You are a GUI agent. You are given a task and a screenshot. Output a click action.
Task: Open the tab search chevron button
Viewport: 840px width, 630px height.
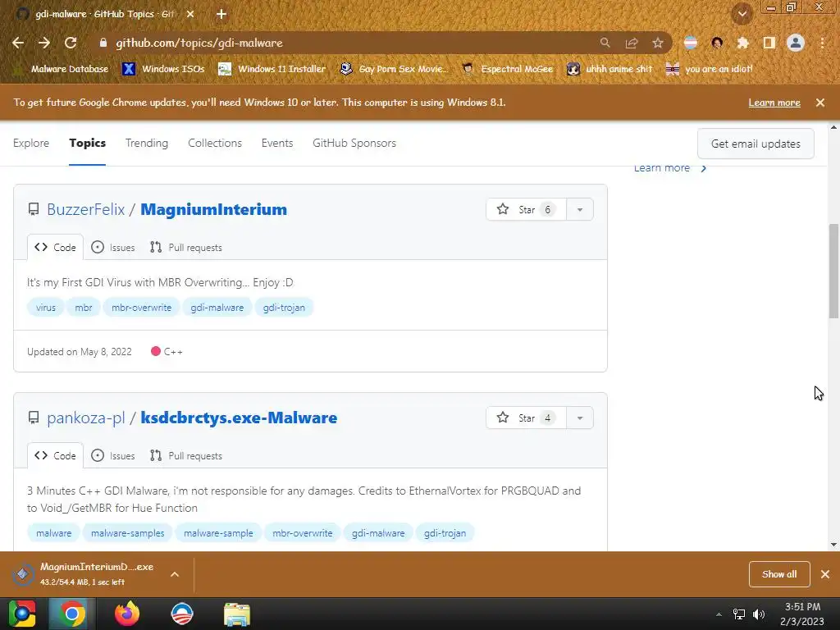click(742, 14)
